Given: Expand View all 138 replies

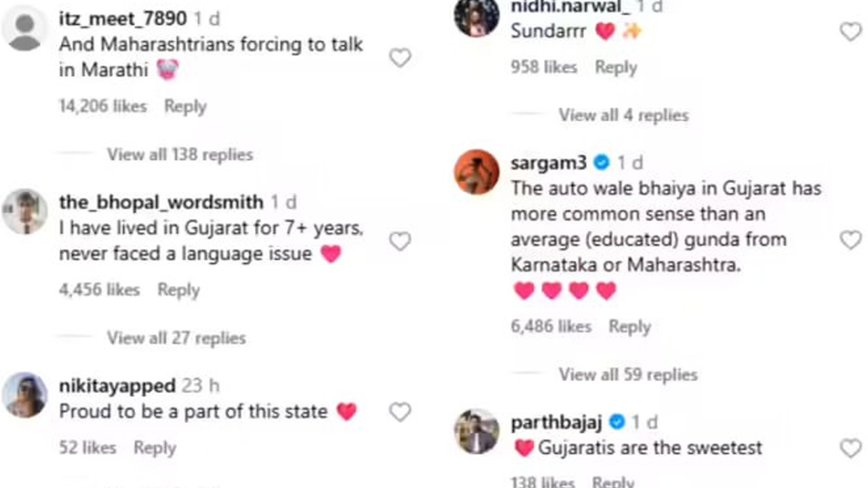Looking at the screenshot, I should [180, 155].
